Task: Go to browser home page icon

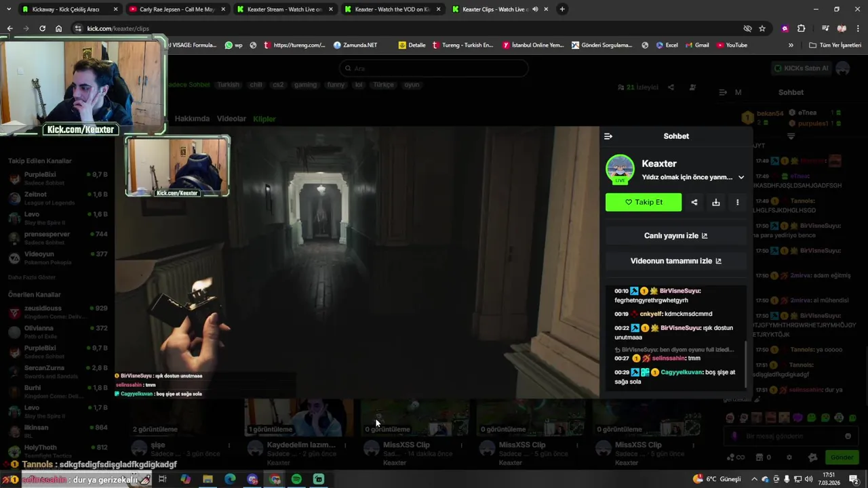Action: click(x=58, y=28)
